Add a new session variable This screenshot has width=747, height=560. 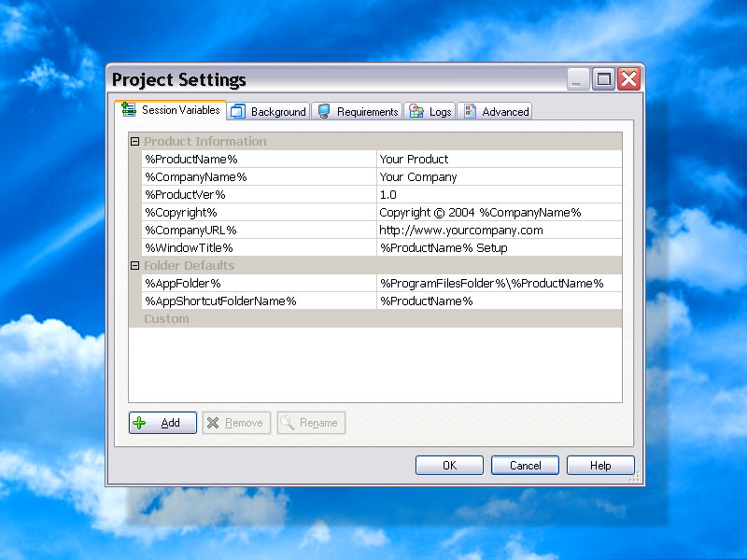click(x=162, y=423)
